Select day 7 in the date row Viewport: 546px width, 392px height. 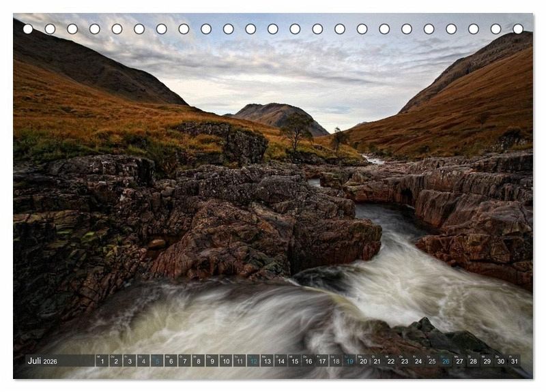point(184,361)
